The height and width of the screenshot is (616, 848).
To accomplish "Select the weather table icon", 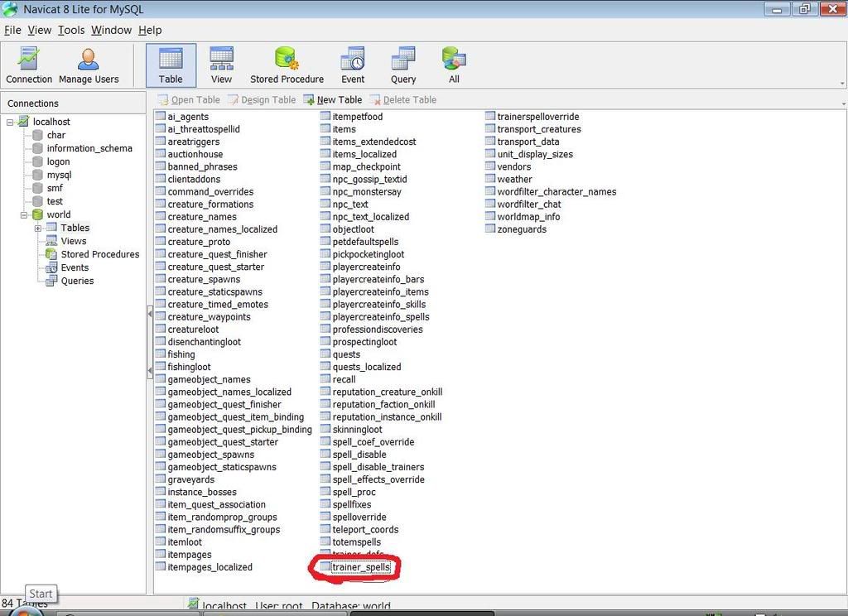I will pyautogui.click(x=490, y=179).
